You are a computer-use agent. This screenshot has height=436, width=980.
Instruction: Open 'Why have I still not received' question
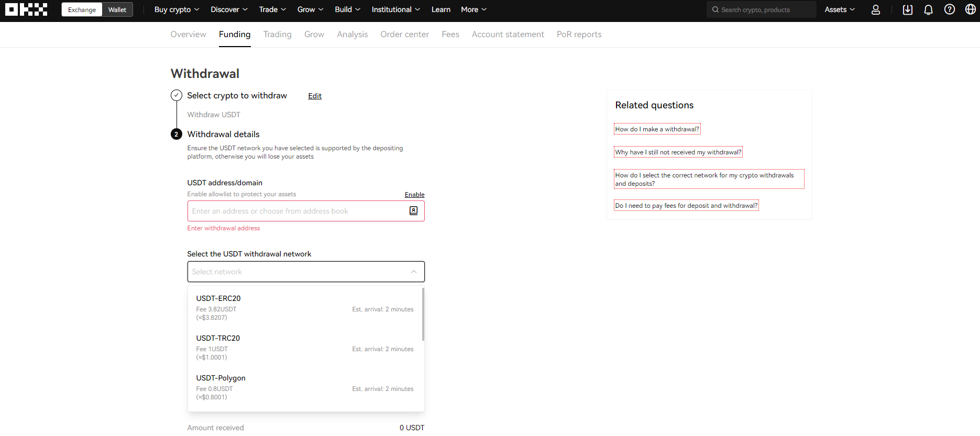(x=678, y=152)
